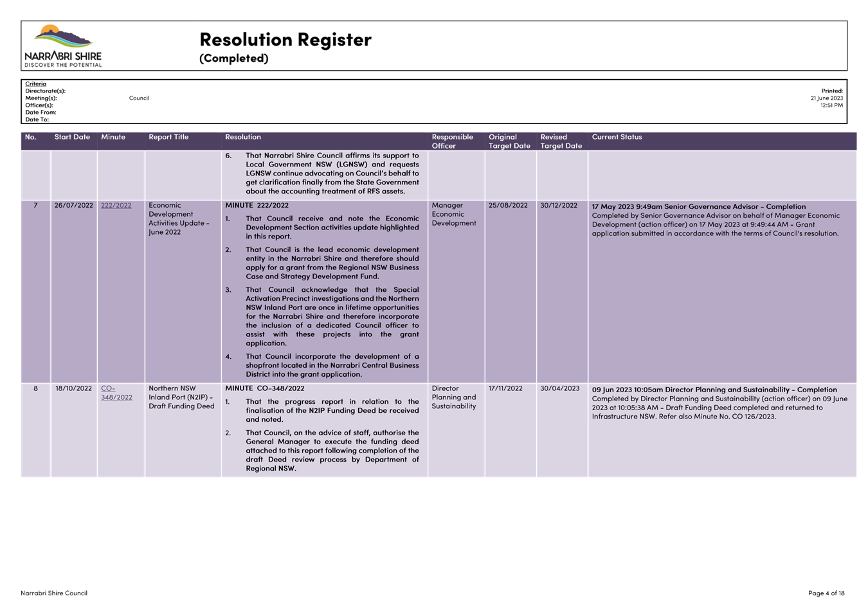Select "17 May 2023 9:49am" status heading
This screenshot has width=868, height=614.
click(x=698, y=207)
